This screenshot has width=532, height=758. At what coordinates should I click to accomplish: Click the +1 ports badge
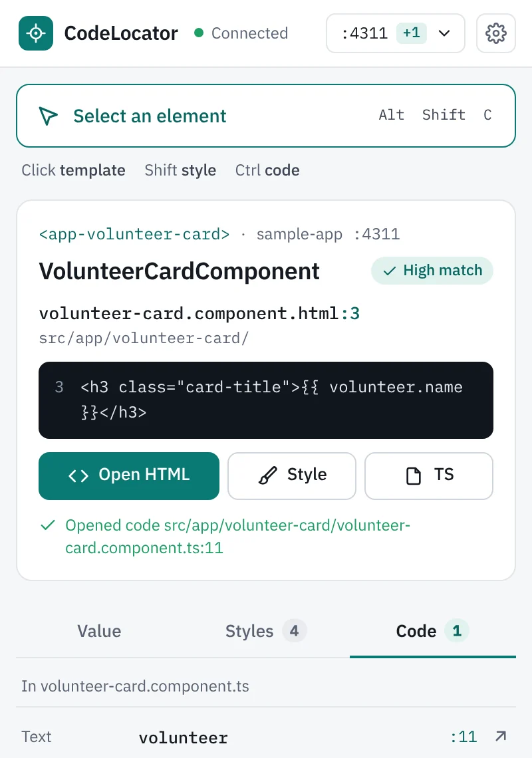(412, 33)
